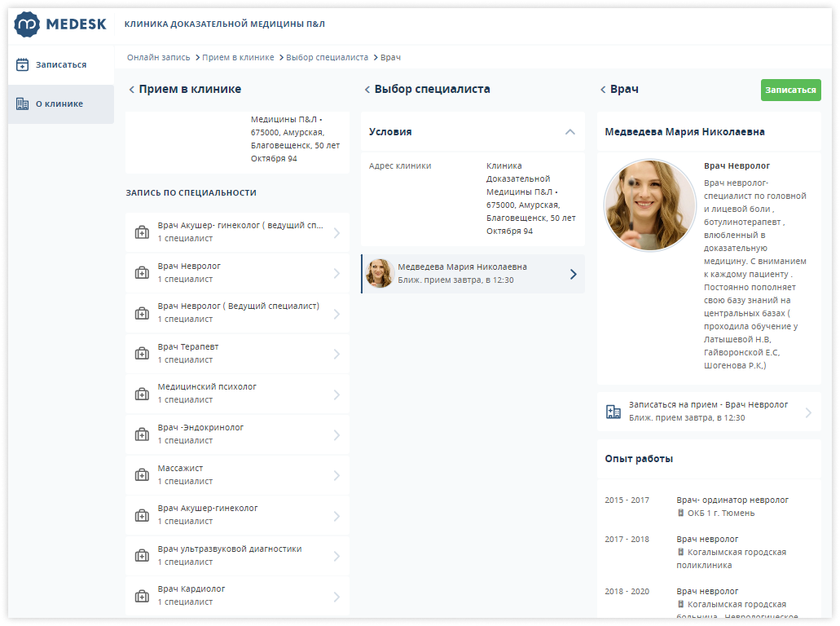Click small avatar in specialist list row

tap(380, 273)
